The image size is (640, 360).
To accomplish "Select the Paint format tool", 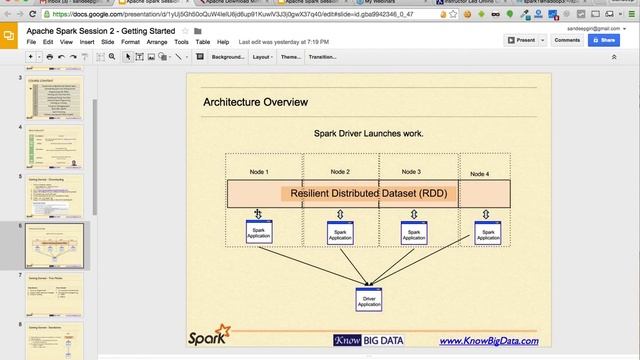I will [85, 57].
